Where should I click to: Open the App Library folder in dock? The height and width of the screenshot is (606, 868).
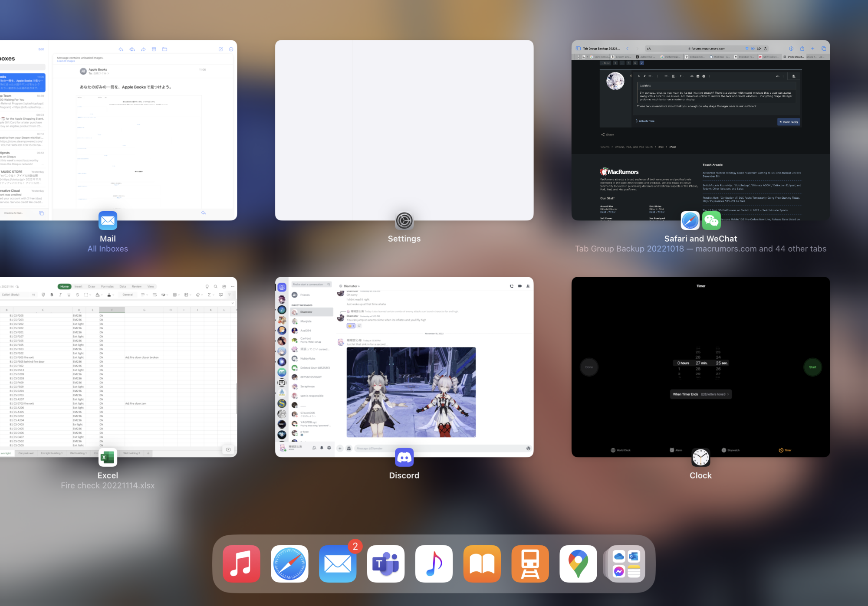click(626, 563)
